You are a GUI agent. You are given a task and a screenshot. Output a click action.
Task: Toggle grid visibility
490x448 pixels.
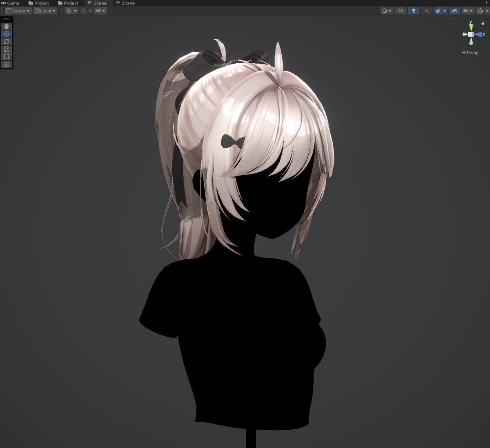69,11
